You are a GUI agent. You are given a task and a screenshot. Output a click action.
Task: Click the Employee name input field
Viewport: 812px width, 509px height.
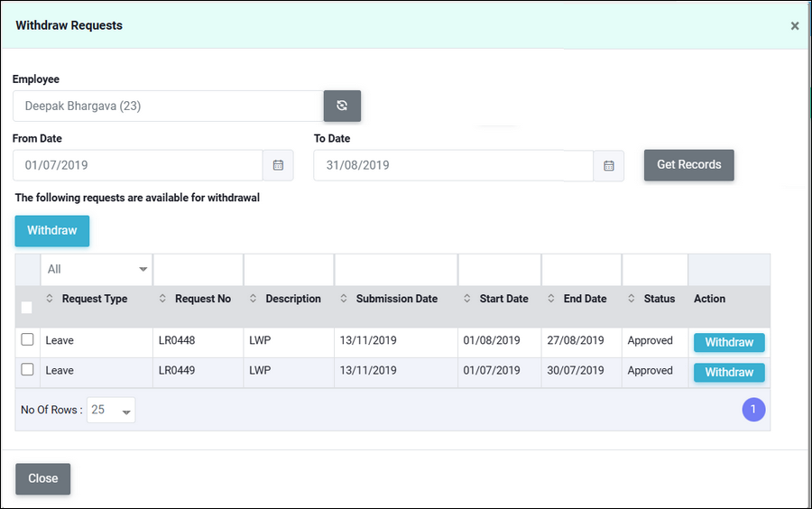[x=168, y=106]
